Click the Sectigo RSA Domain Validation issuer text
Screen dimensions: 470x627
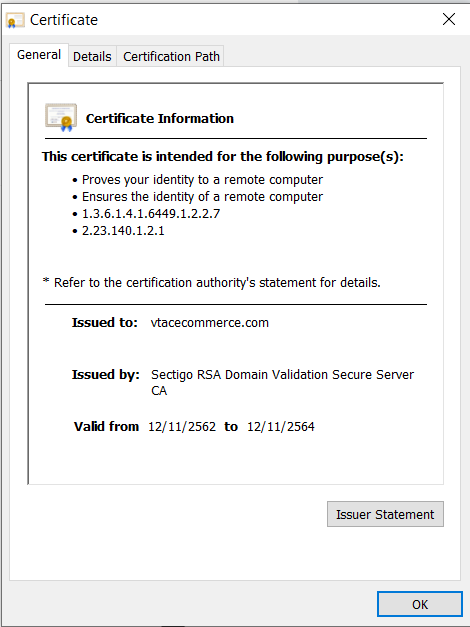coord(282,382)
